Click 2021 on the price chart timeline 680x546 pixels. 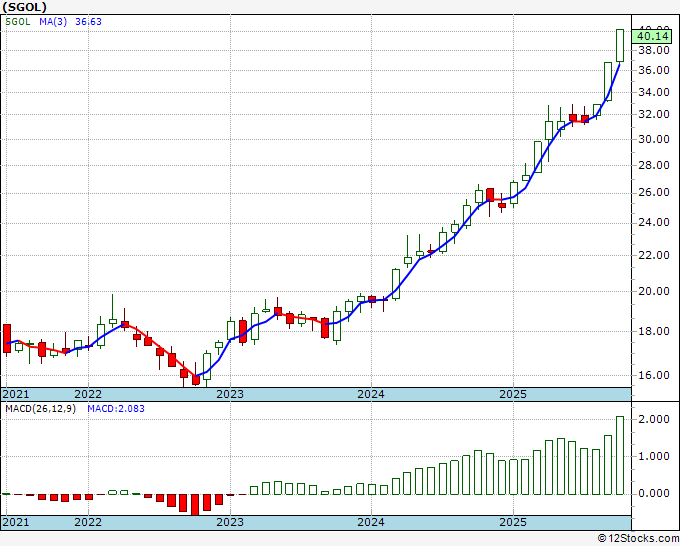pyautogui.click(x=16, y=394)
